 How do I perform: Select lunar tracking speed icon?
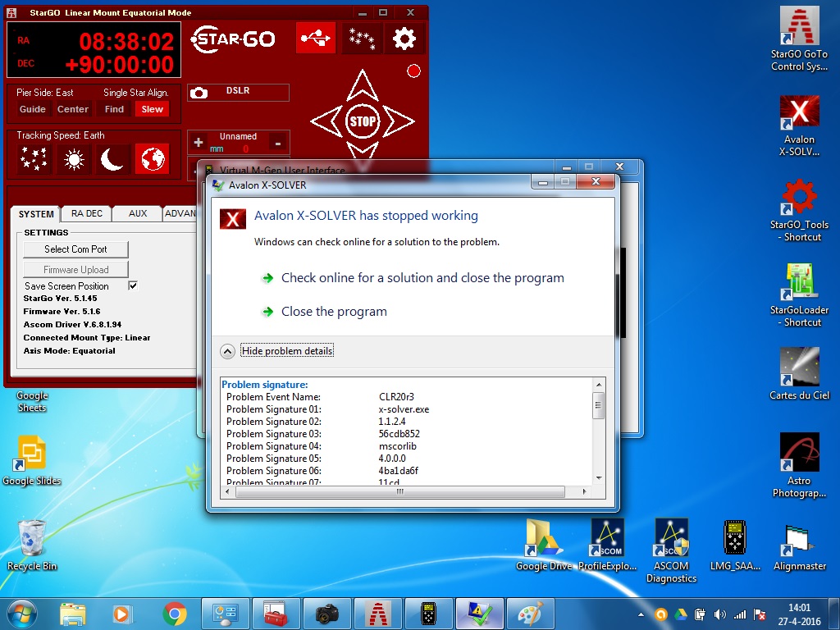pos(112,158)
